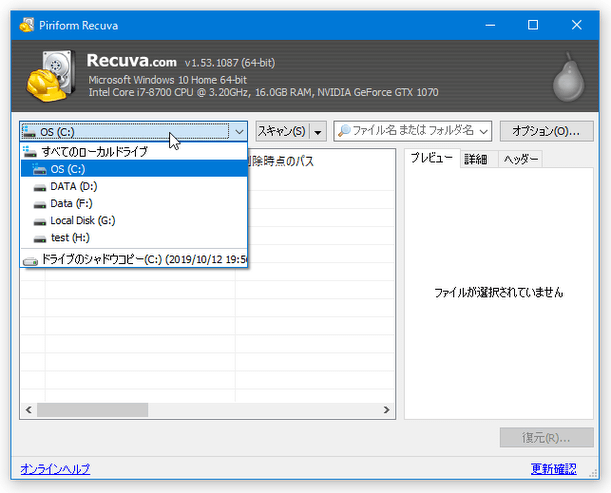
Task: Click drive icon next to test (H:)
Action: (x=40, y=239)
